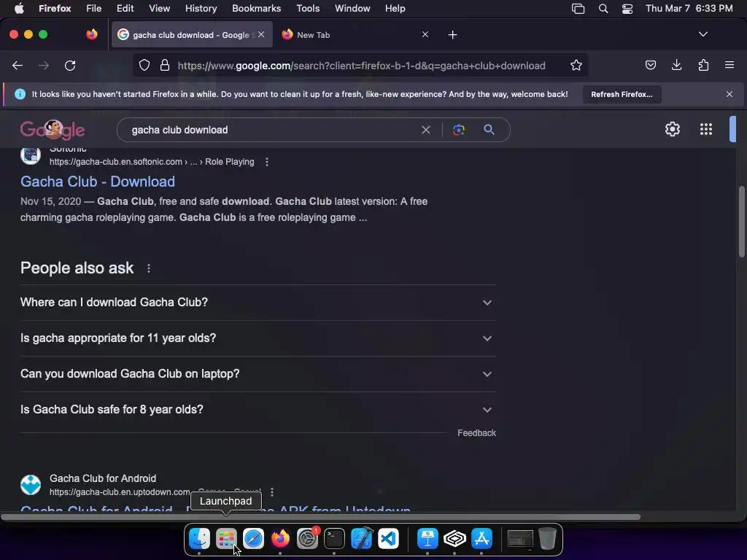Click the pinned Firefox tab icon

[91, 34]
